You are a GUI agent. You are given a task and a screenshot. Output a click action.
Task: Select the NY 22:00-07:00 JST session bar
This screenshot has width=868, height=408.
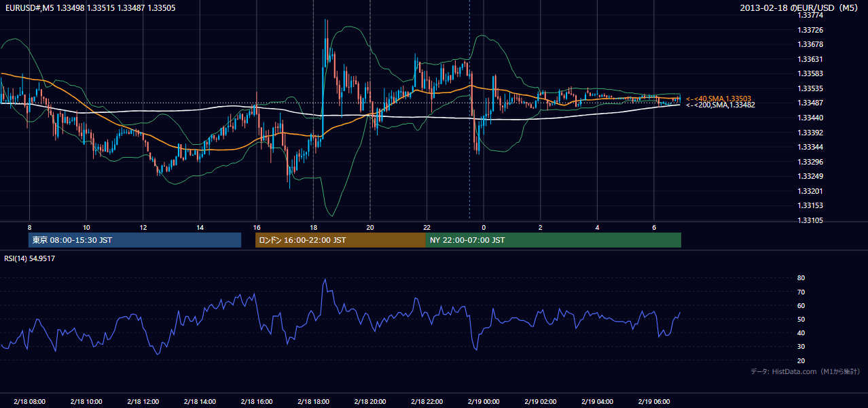point(554,240)
